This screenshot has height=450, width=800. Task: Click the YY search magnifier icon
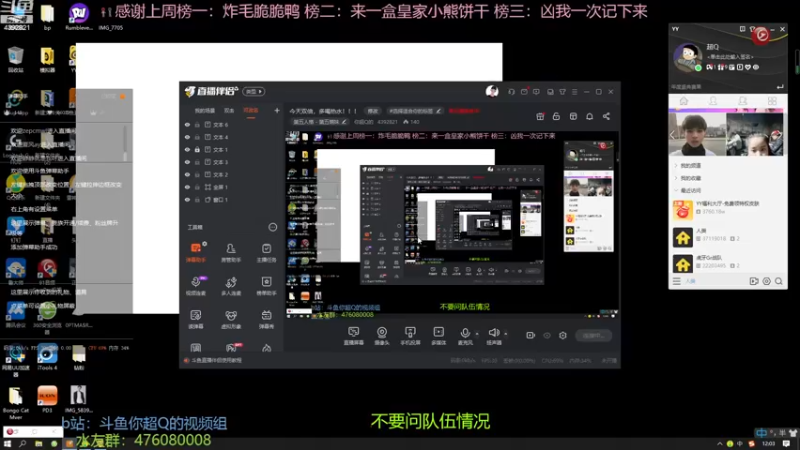tap(779, 281)
